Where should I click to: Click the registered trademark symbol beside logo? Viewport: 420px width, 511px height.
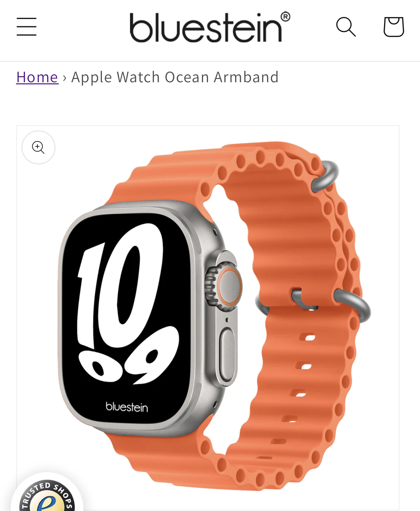[285, 17]
